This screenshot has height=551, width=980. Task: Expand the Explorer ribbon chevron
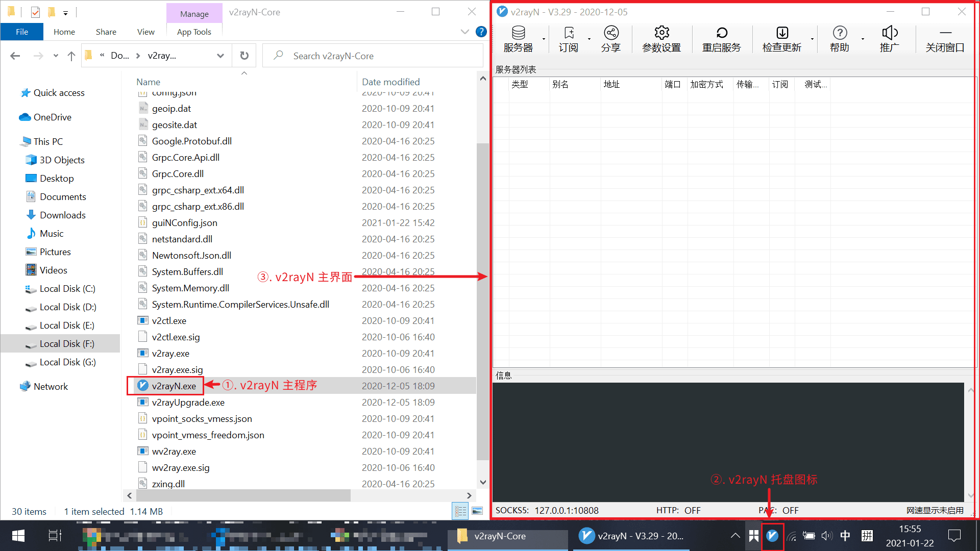click(x=465, y=32)
